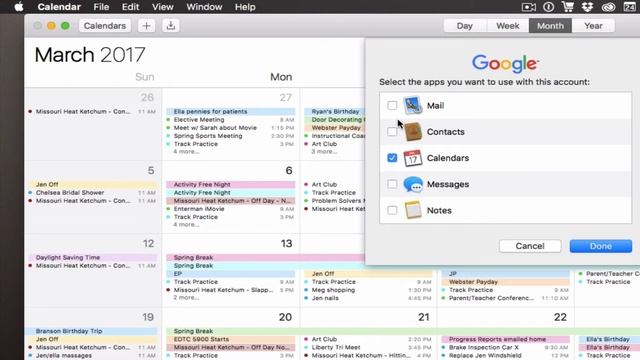Switch to Year view
Screen dimensions: 640x360
pos(593,26)
